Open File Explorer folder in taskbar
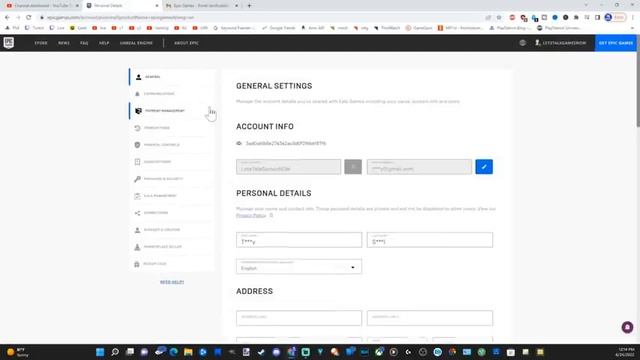The image size is (640, 360). point(188,352)
